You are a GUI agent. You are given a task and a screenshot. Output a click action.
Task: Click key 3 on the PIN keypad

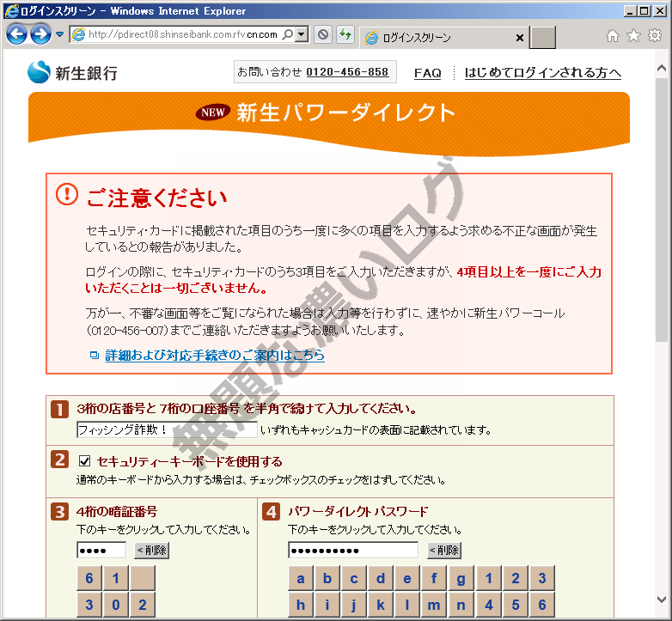click(x=89, y=605)
